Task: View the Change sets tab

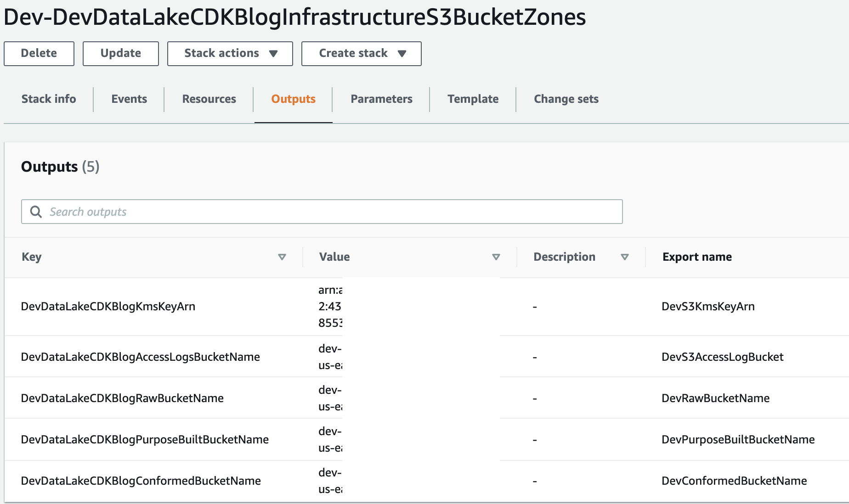Action: click(x=566, y=99)
